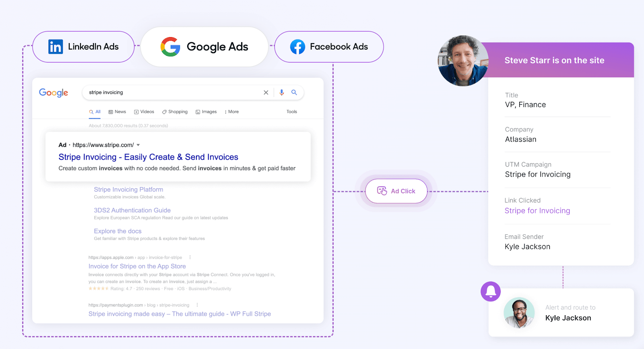Click the About 7,830,000 results text
Image resolution: width=644 pixels, height=349 pixels.
click(128, 126)
